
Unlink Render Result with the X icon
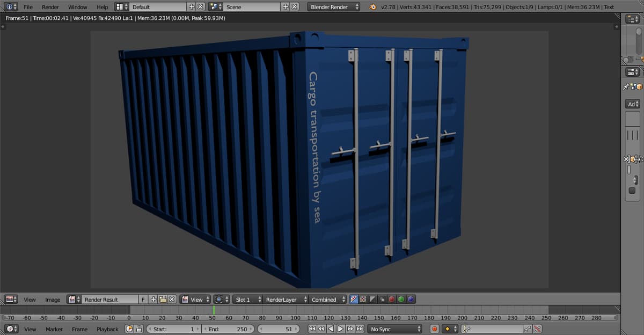(172, 300)
